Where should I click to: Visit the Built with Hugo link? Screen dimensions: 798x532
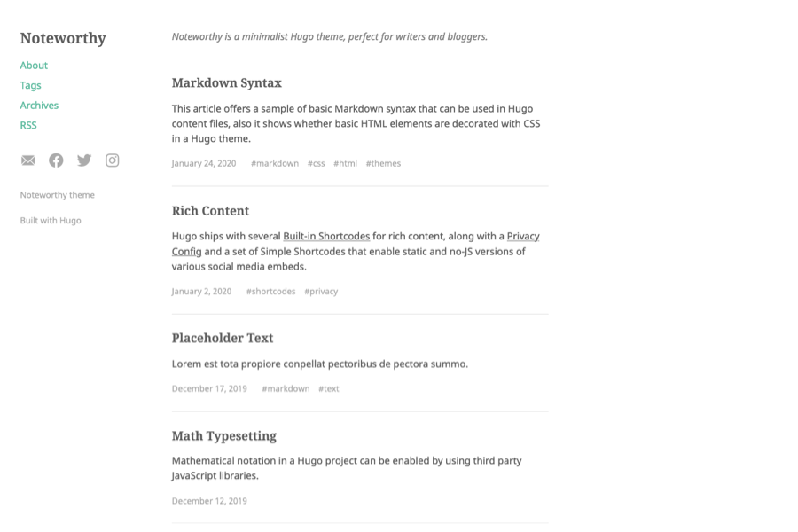51,221
